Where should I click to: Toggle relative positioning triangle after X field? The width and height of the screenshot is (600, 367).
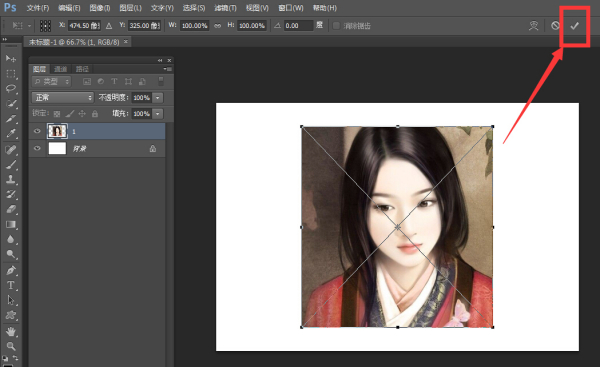[x=109, y=26]
